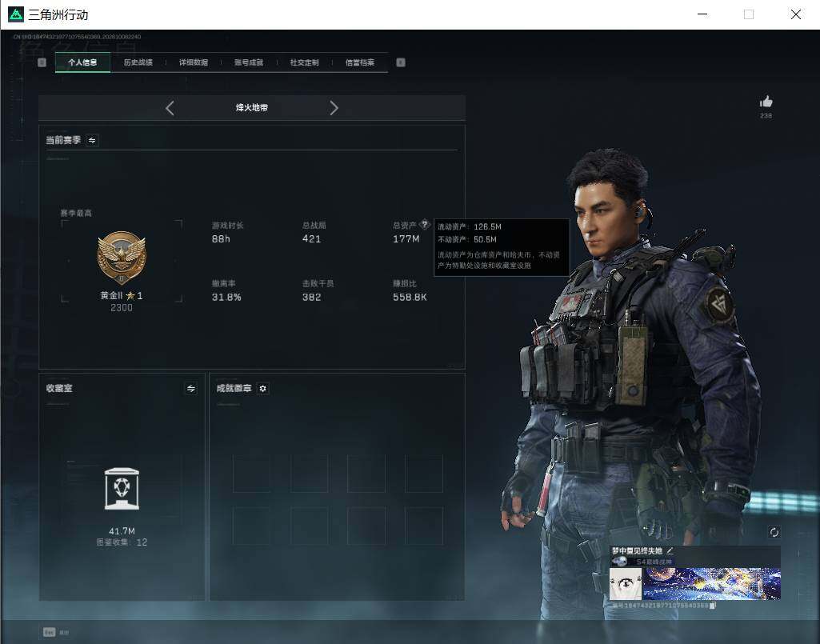
Task: Click the 177M total assets value
Action: click(406, 239)
